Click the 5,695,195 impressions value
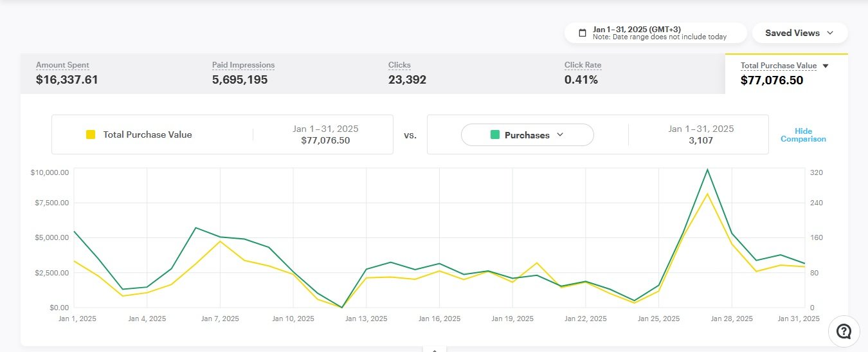 pos(240,80)
